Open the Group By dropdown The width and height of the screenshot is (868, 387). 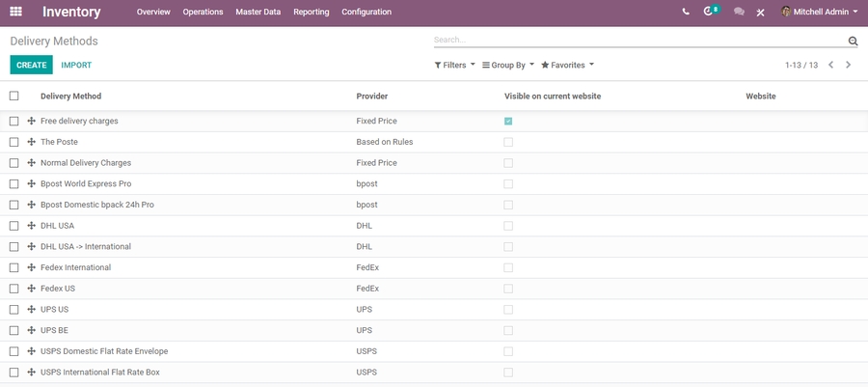508,65
